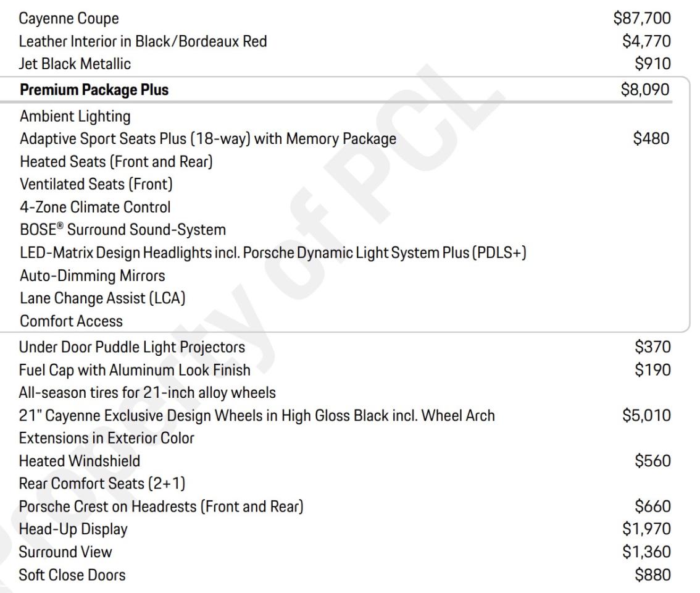Select Adaptive Sport Seats Plus line
Screen dimensions: 700x593
point(208,139)
